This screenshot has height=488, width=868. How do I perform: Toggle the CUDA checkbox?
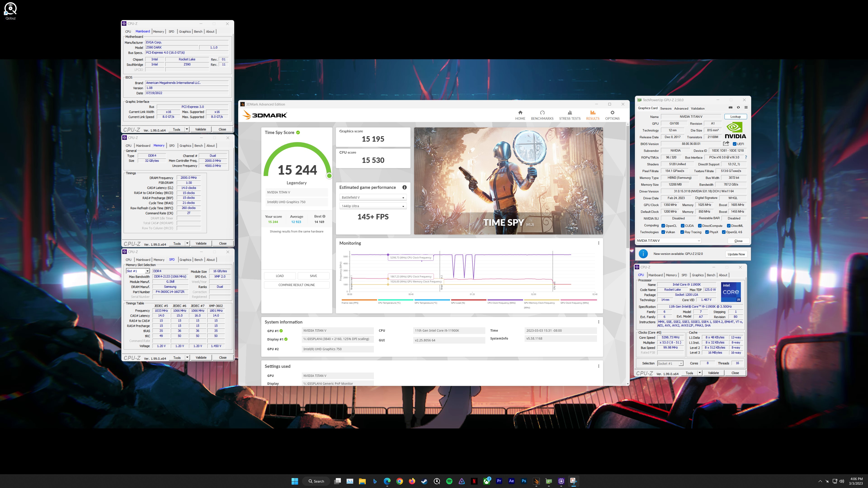(682, 226)
